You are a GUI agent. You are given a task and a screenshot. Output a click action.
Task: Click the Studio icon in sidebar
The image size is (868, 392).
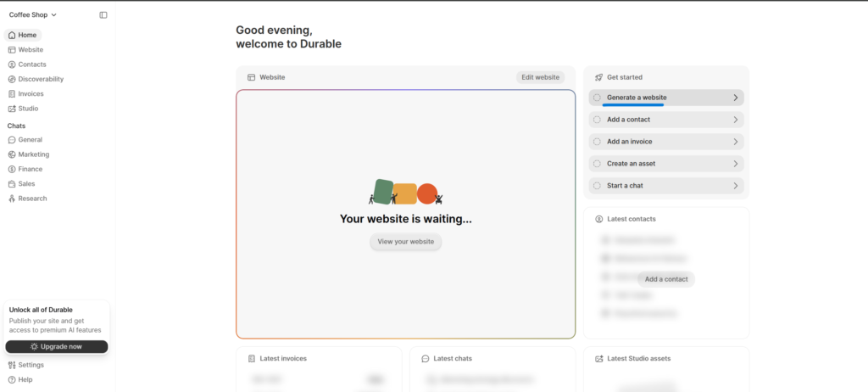coord(12,109)
